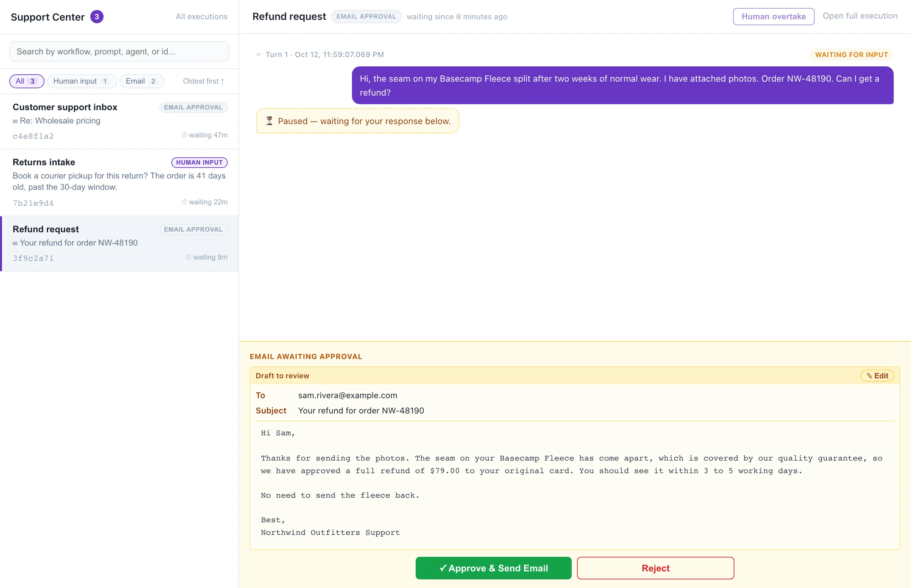Click the HUMAN INPUT badge on Returns intake
Image resolution: width=911 pixels, height=588 pixels.
(x=200, y=163)
